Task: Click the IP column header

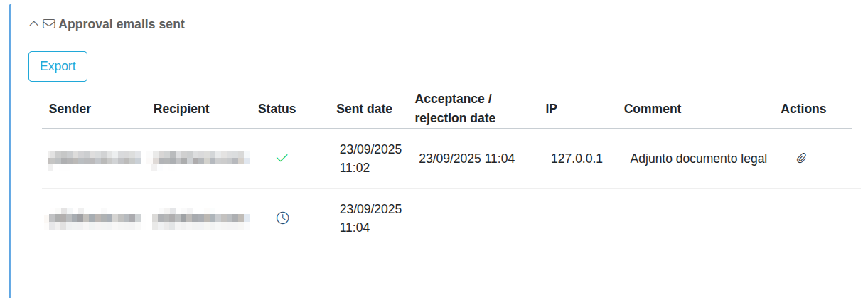Action: (551, 109)
